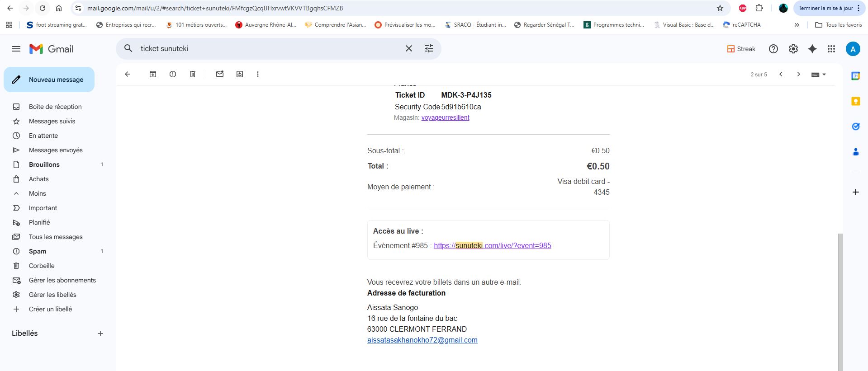Report this message as spam

[173, 74]
